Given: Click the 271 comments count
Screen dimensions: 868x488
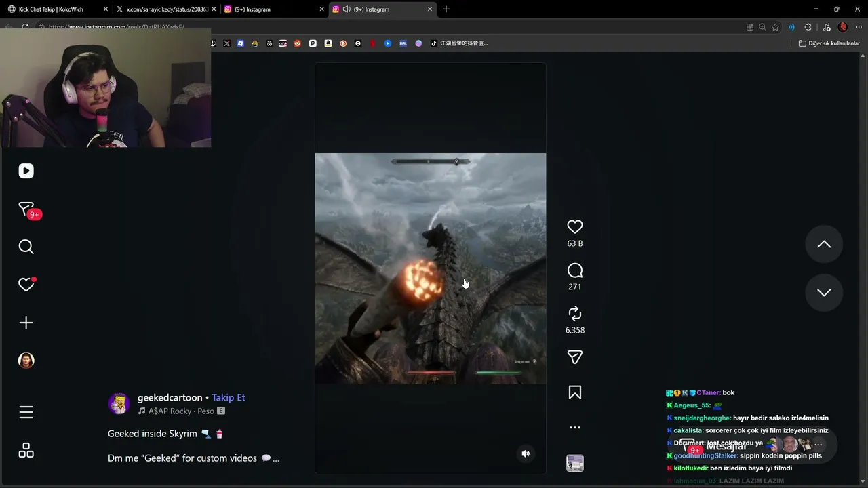Looking at the screenshot, I should coord(575,287).
